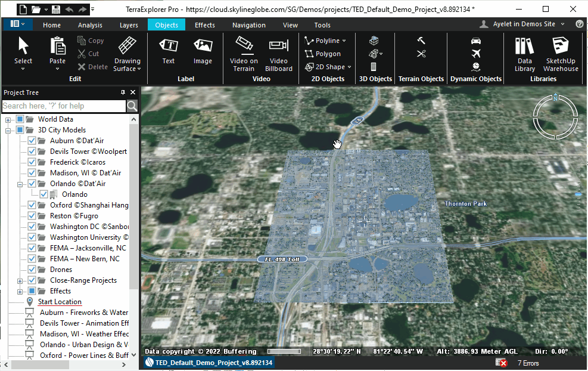Toggle the Devils Tower ©Woolpert checkbox

point(32,152)
